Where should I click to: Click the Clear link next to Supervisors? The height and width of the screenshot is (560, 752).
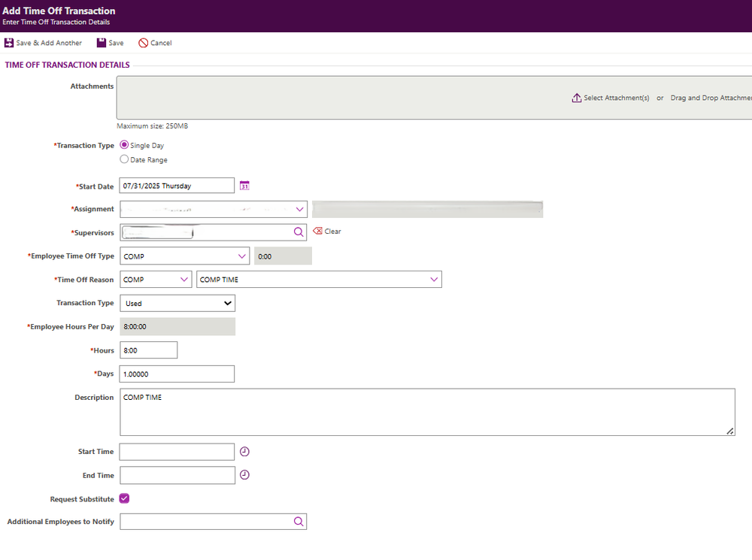tap(333, 231)
